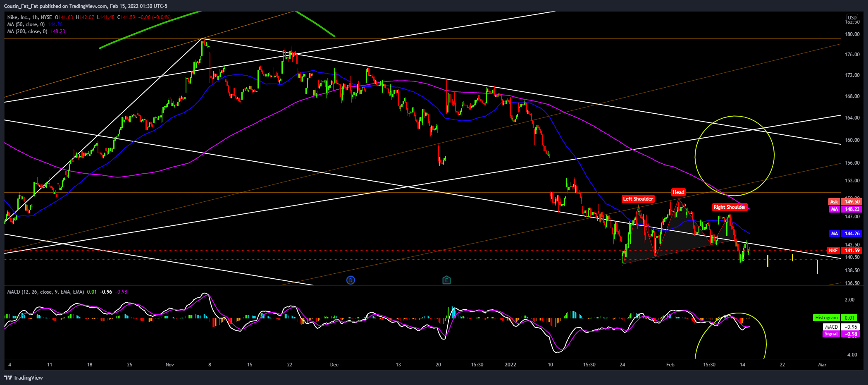Click the 'Left Shoulder' label
868x385 pixels.
(638, 199)
